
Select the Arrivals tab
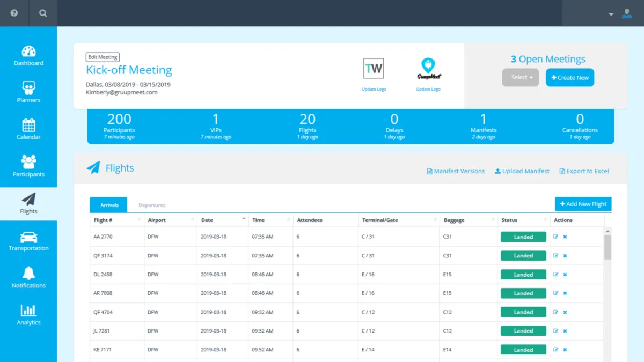point(109,205)
